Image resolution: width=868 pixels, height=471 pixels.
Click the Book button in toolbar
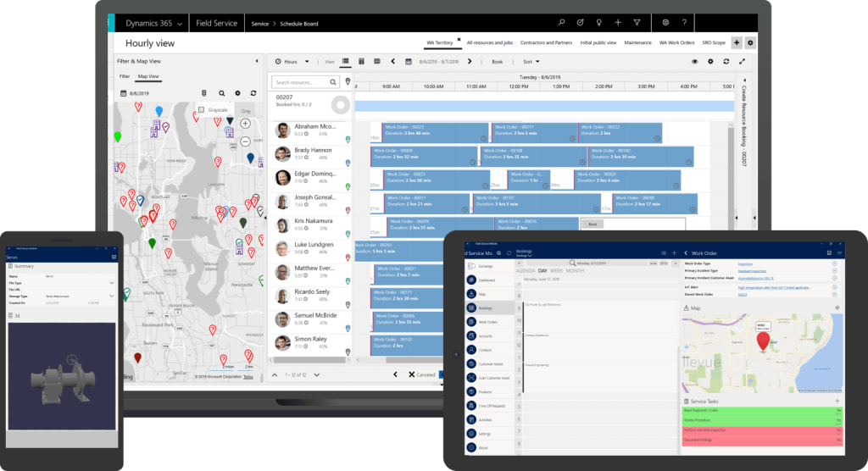point(497,62)
